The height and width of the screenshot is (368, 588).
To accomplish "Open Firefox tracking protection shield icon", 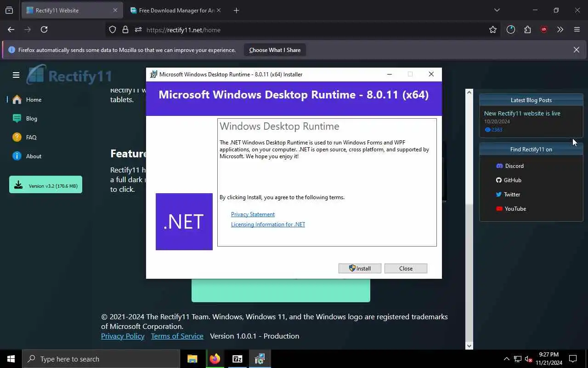I will [x=113, y=29].
